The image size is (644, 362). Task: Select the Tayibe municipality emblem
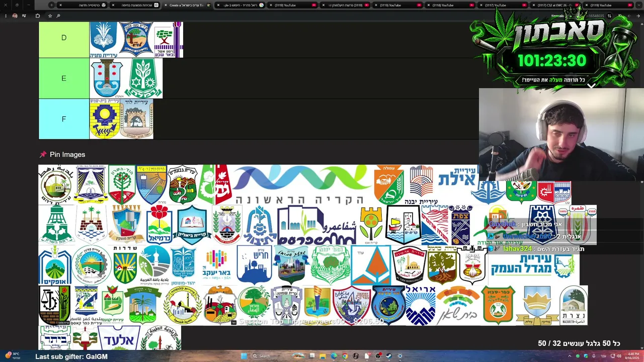point(161,338)
